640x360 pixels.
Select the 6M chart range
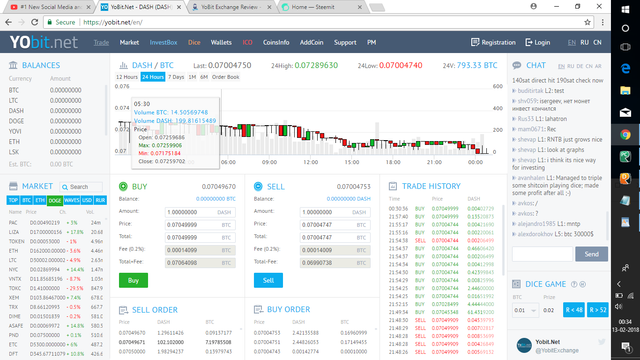point(204,77)
